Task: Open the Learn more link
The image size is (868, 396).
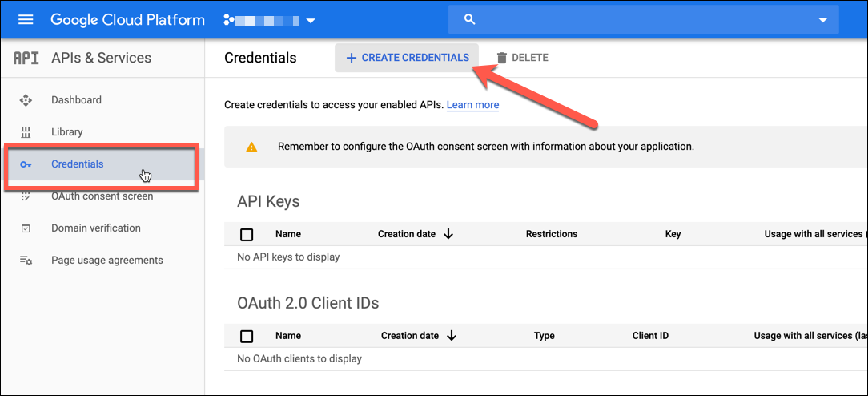Action: (x=472, y=105)
